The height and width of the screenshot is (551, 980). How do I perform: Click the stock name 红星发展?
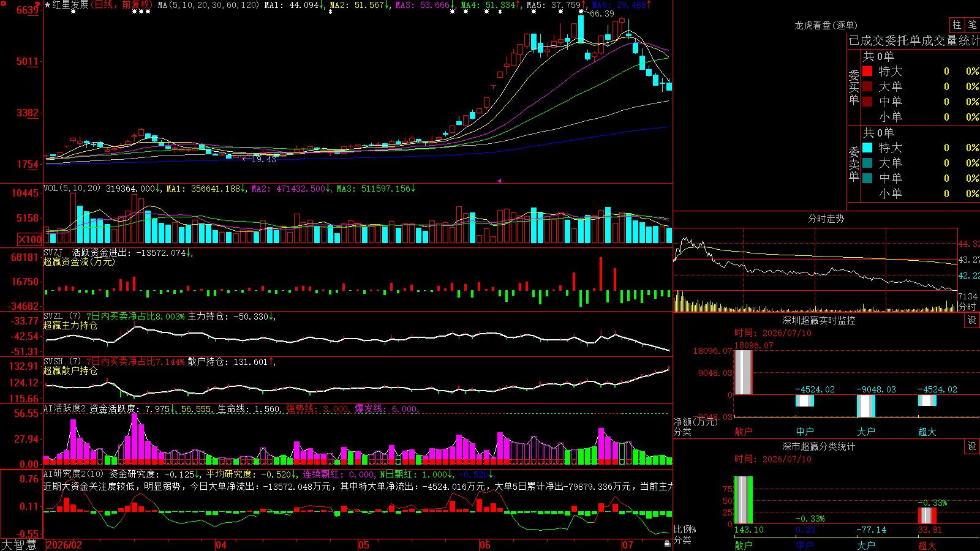70,5
